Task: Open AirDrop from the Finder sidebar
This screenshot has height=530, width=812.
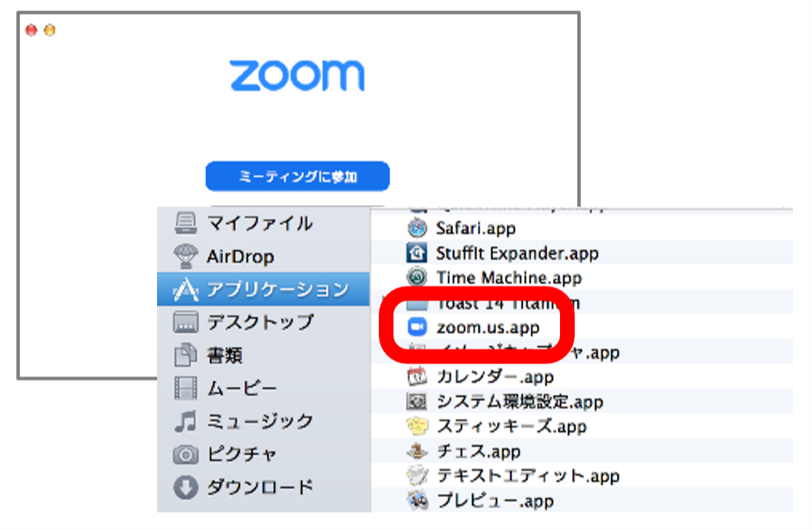Action: 263,256
